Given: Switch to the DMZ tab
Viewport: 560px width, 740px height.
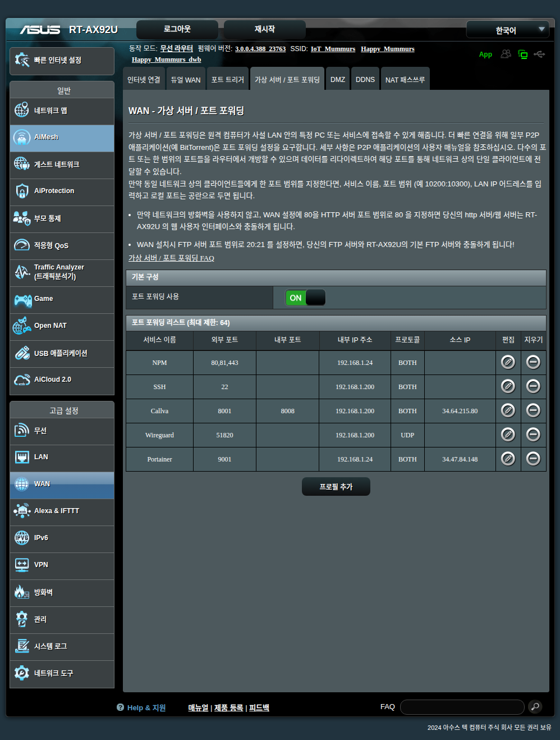Looking at the screenshot, I should [x=338, y=80].
